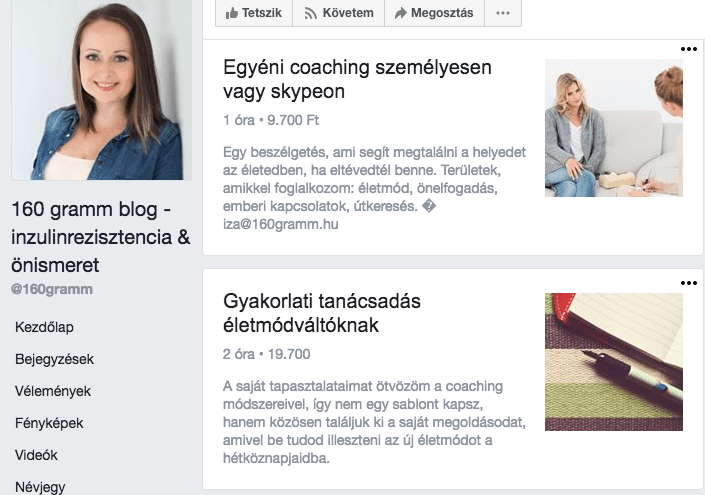Open the options menu of the Egyéni coaching card
The height and width of the screenshot is (495, 705).
688,48
